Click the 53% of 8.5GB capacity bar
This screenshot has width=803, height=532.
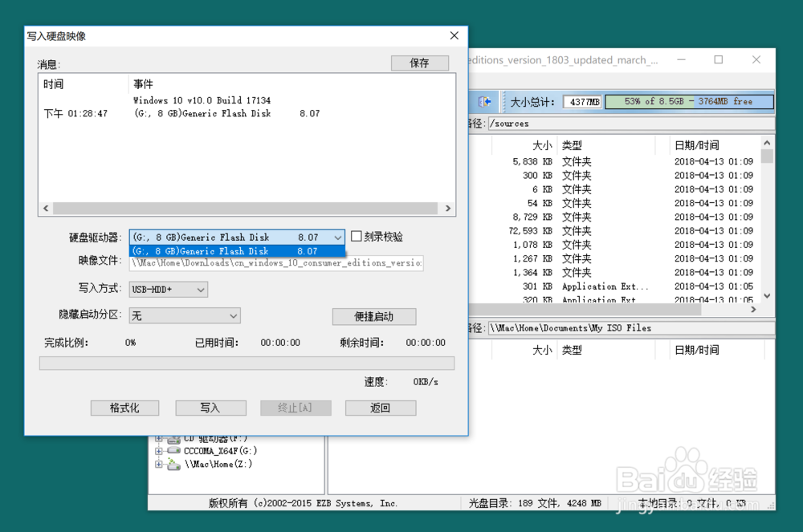click(x=689, y=101)
